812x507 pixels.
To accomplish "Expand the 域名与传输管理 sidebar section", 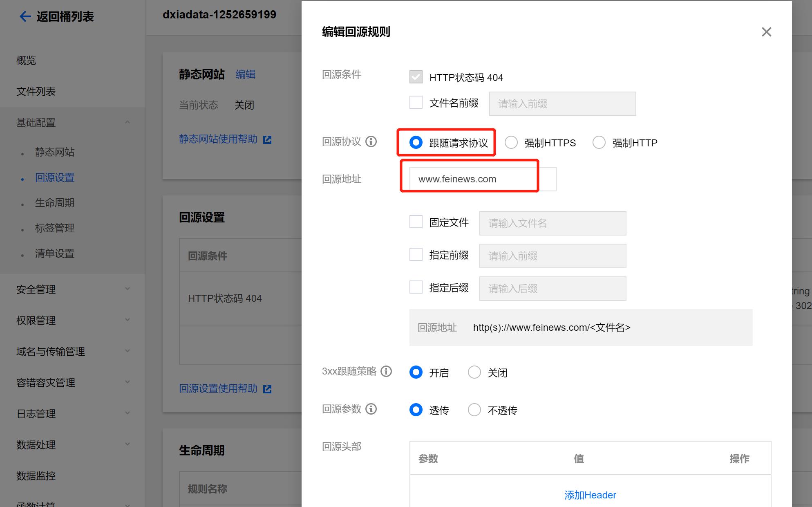I will pos(128,351).
